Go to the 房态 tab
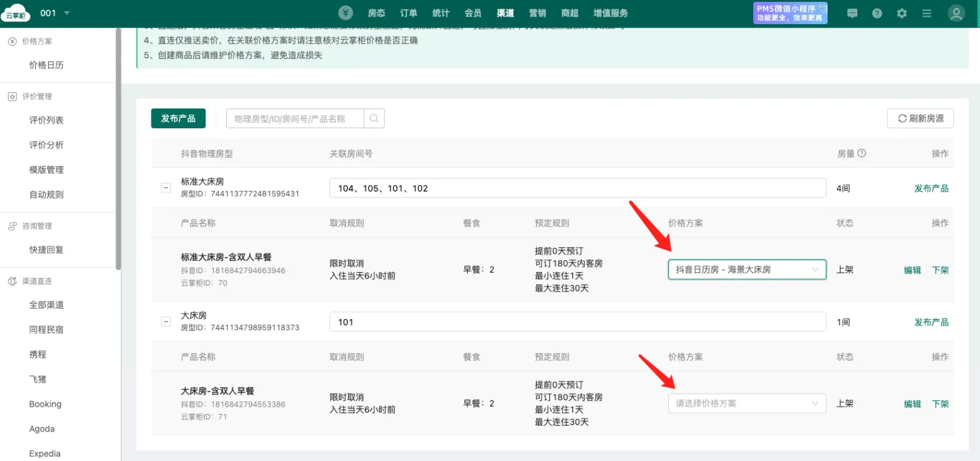This screenshot has width=980, height=461. click(x=376, y=13)
